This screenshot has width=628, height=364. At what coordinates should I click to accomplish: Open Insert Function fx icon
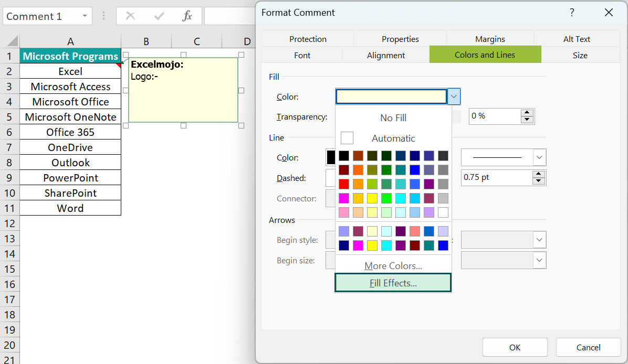click(x=187, y=16)
